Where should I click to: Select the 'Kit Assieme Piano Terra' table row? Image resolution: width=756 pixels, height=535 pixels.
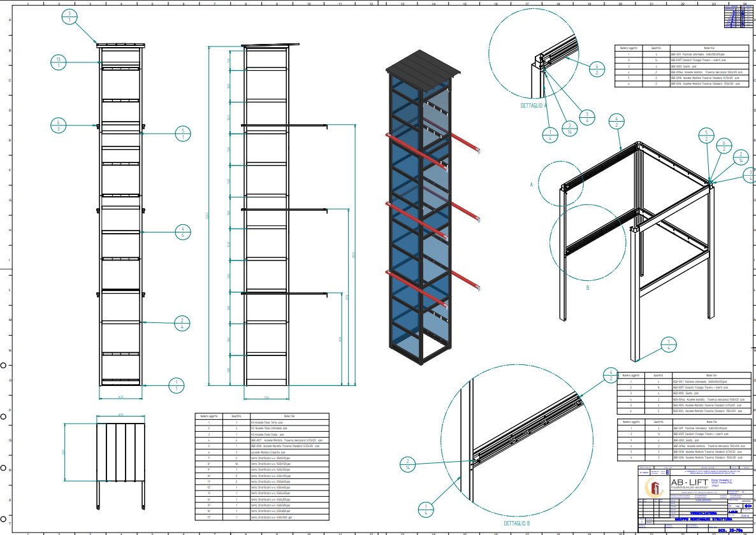(262, 422)
